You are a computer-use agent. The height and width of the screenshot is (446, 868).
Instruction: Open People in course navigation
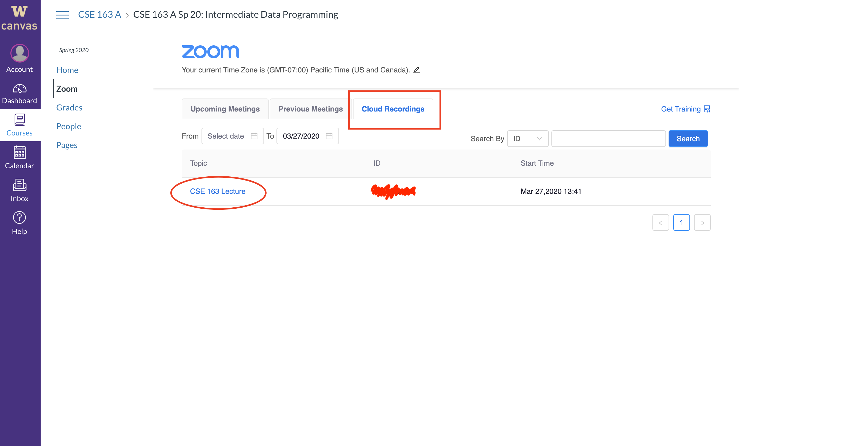coord(68,126)
